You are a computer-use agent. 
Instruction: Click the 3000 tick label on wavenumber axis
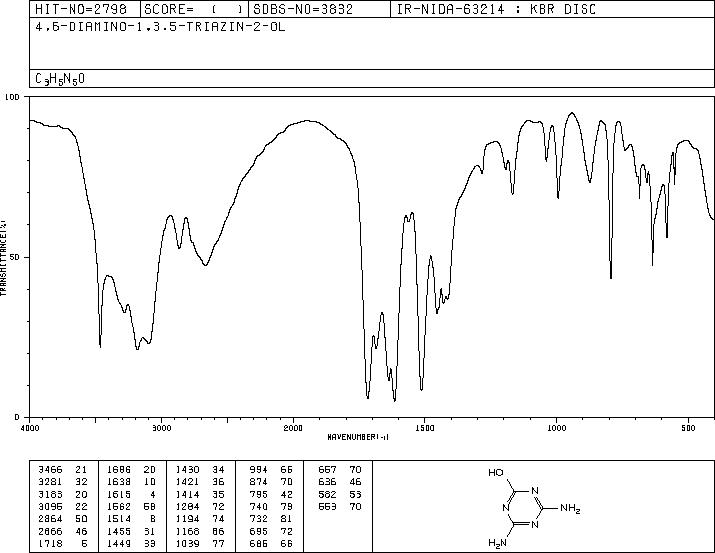(x=161, y=428)
